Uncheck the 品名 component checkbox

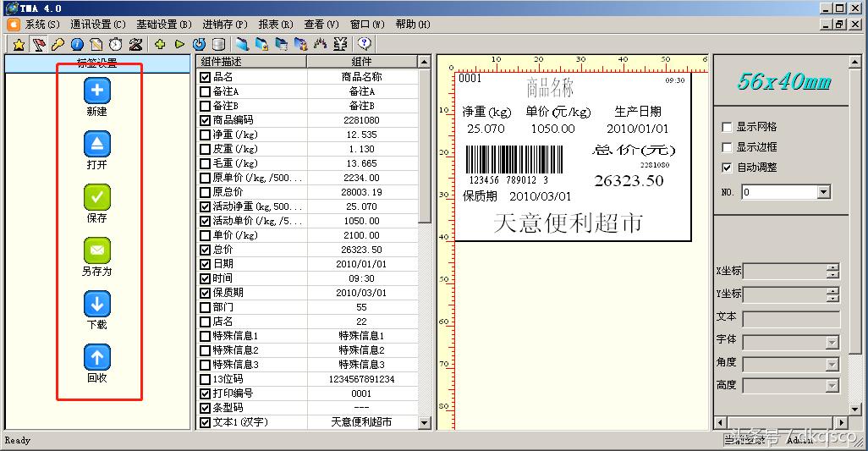click(206, 77)
